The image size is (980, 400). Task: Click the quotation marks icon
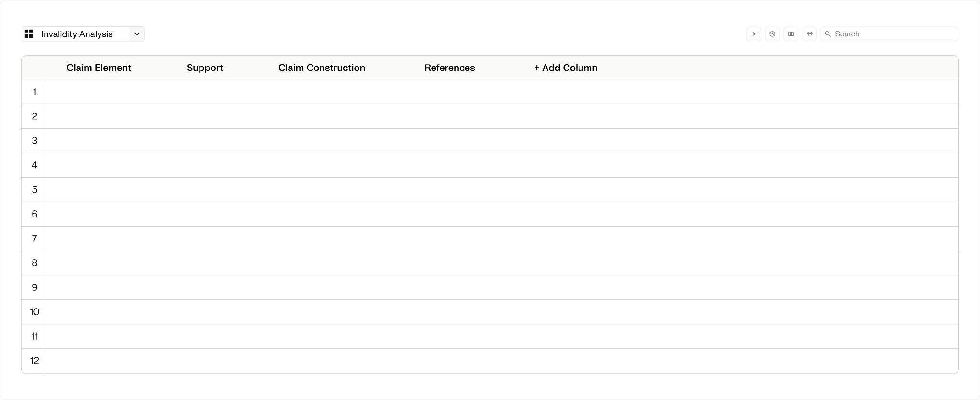(x=810, y=34)
